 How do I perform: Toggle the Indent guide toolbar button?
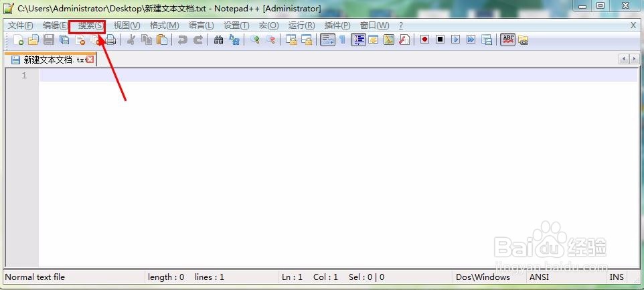[358, 40]
